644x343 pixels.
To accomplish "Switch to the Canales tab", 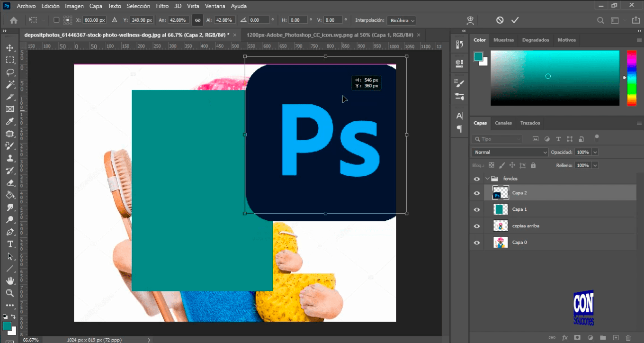I will 503,123.
